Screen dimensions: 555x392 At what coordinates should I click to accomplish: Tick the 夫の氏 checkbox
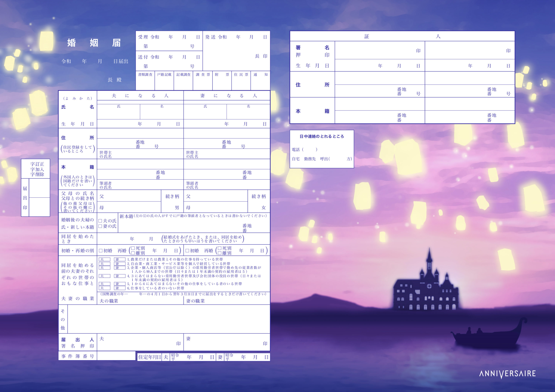(100, 221)
